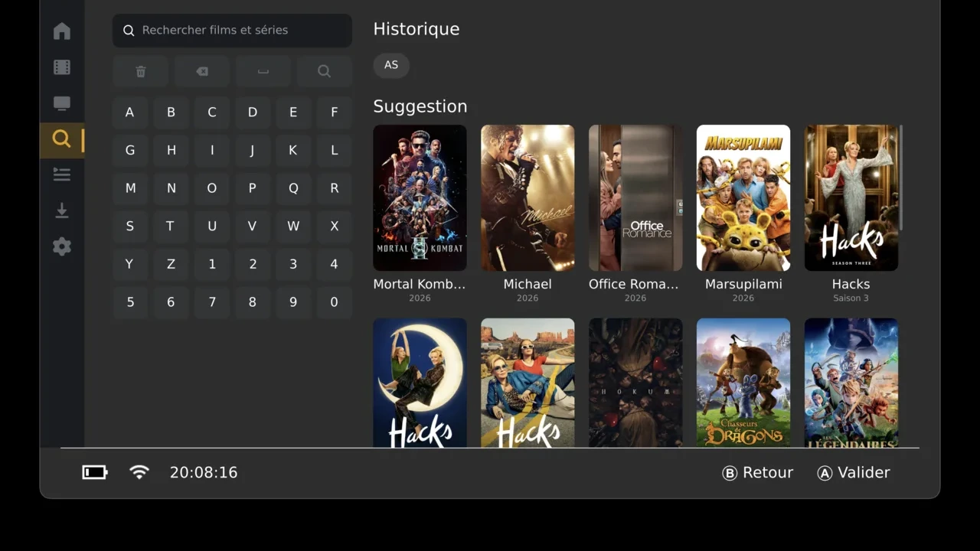Viewport: 980px width, 551px height.
Task: Tap digit 0 key
Action: pos(335,302)
